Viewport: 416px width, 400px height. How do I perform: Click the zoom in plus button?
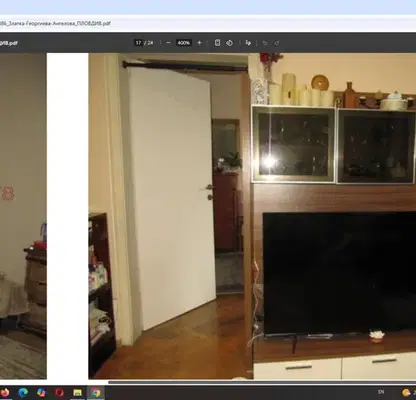(x=199, y=43)
